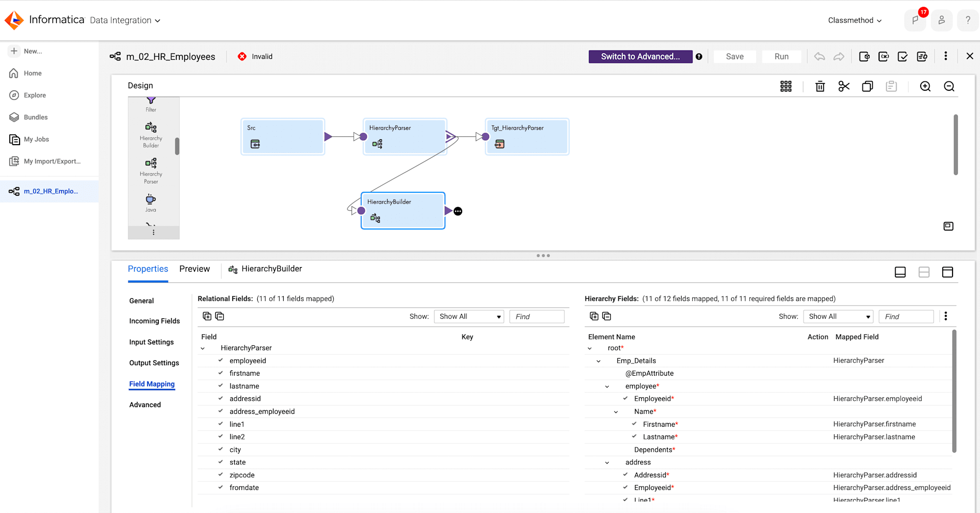Collapse Name element node

click(616, 412)
